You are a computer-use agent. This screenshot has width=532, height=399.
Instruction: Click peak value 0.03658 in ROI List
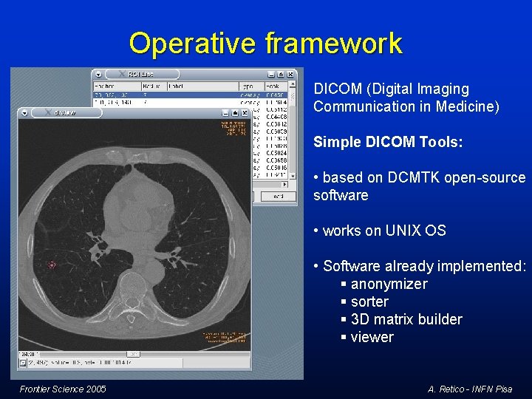[276, 160]
